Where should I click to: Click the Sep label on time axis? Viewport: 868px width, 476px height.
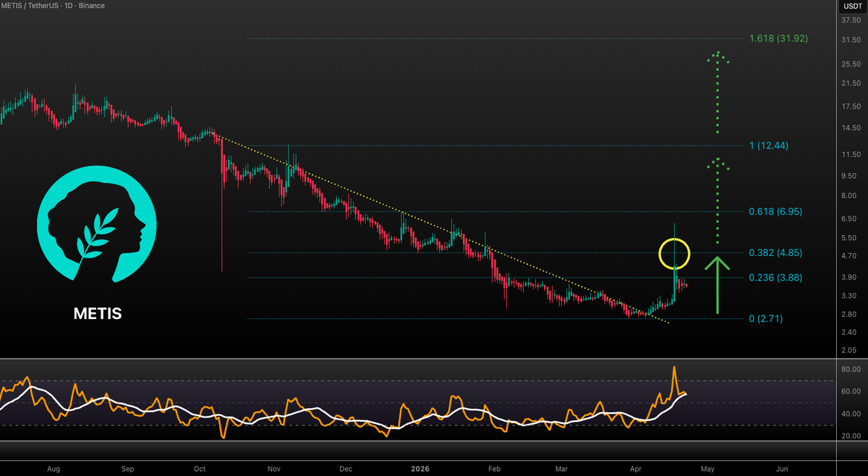pyautogui.click(x=129, y=469)
